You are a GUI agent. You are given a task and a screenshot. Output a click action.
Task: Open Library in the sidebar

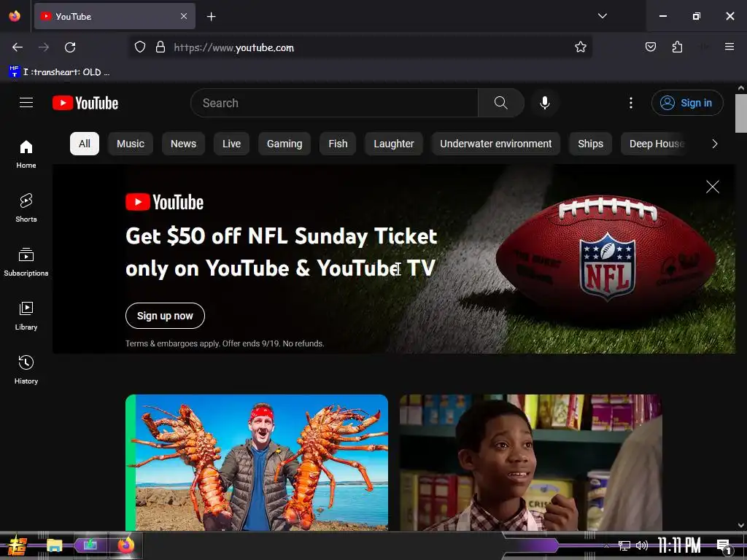click(x=26, y=316)
